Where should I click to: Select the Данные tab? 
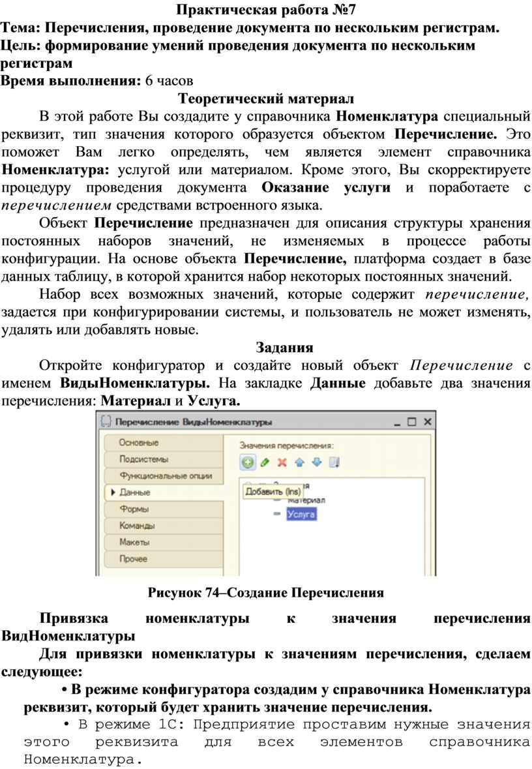[163, 492]
